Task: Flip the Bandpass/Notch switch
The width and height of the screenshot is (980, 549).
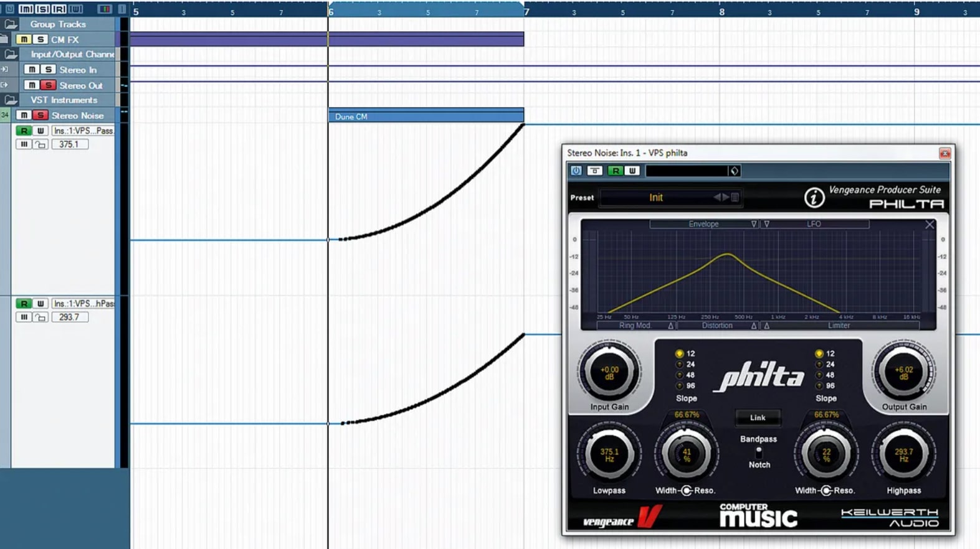Action: pyautogui.click(x=758, y=452)
